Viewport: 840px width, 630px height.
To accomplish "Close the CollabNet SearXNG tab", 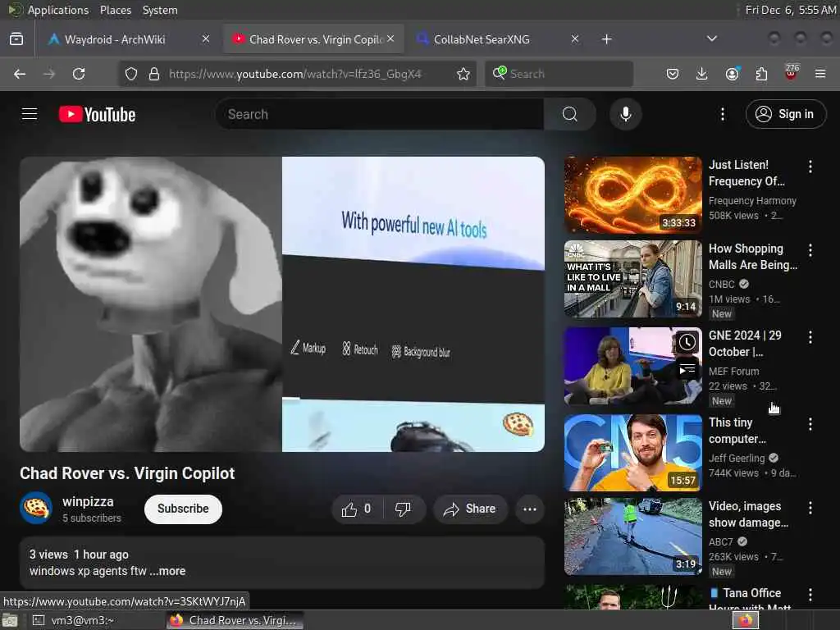I will coord(575,39).
